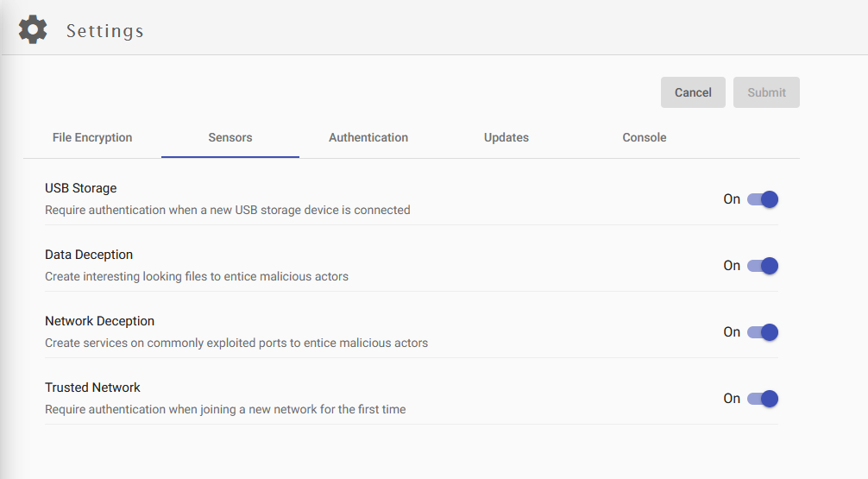This screenshot has width=868, height=479.
Task: Switch to the Console tab
Action: click(x=645, y=137)
